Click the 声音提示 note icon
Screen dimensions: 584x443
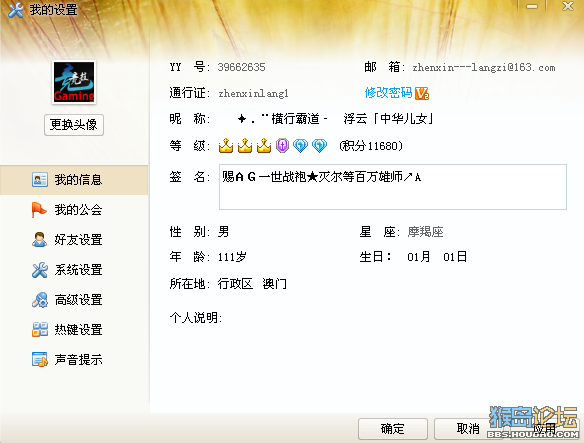39,360
